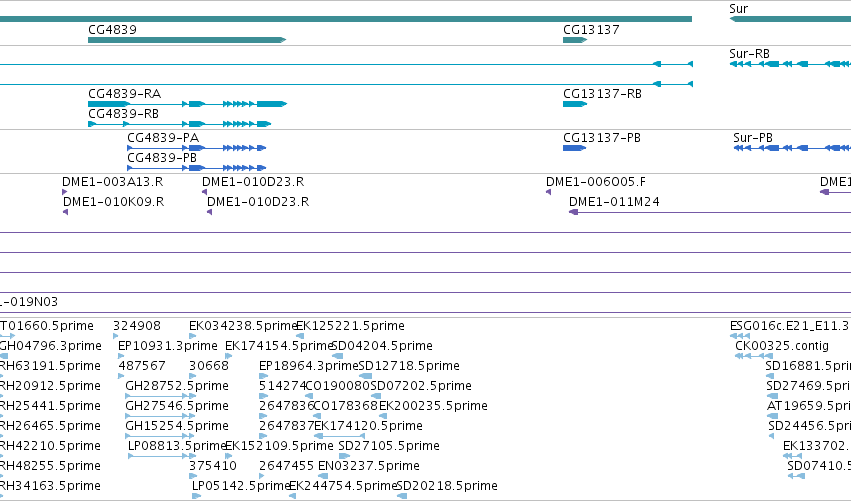This screenshot has width=851, height=501.
Task: Open the CG13137-PB protein label
Action: click(x=602, y=138)
